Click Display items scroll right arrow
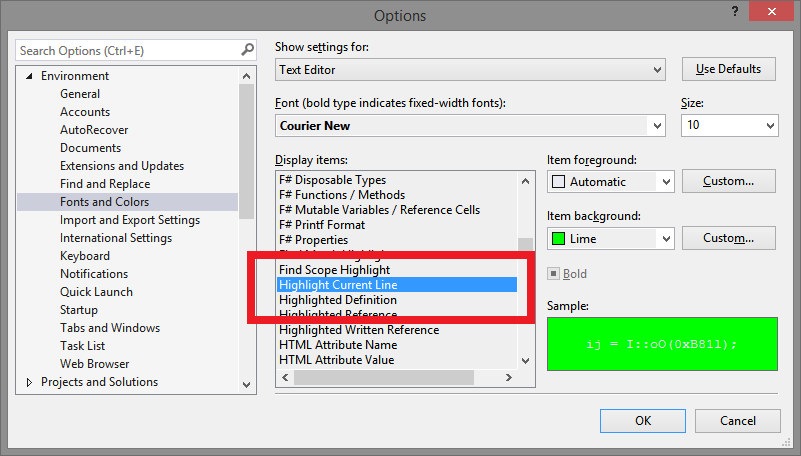Viewport: 801px width, 456px height. click(508, 377)
